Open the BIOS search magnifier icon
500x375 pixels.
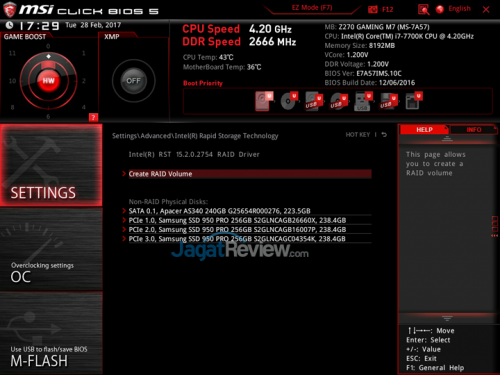(423, 9)
